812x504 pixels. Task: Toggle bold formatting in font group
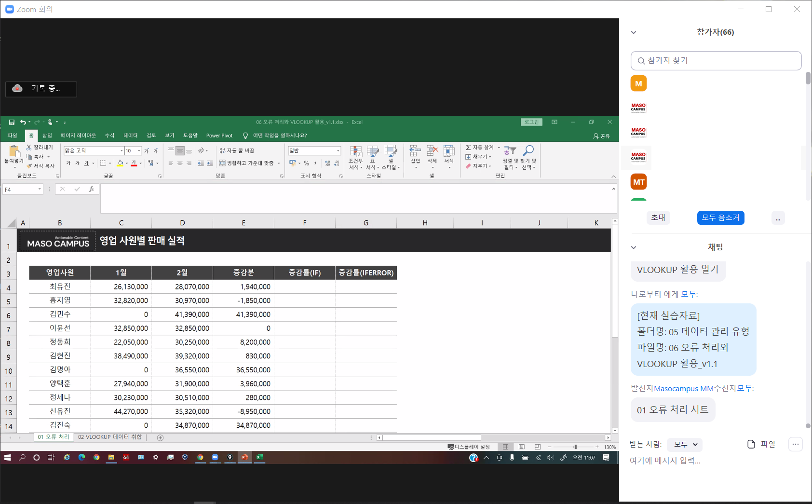68,163
